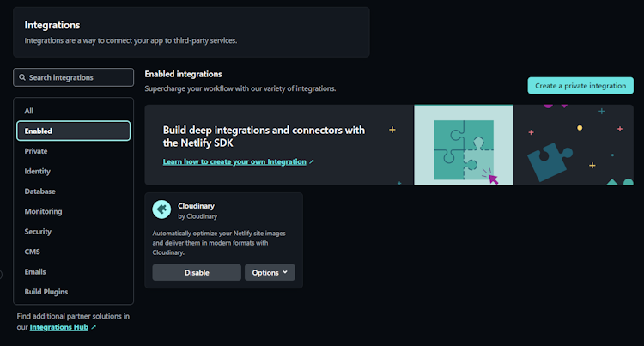
Task: Show Security integrations
Action: coord(74,232)
